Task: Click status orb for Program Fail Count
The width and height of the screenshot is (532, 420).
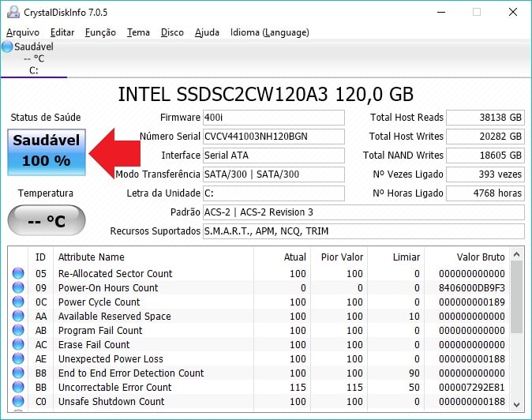Action: point(18,330)
